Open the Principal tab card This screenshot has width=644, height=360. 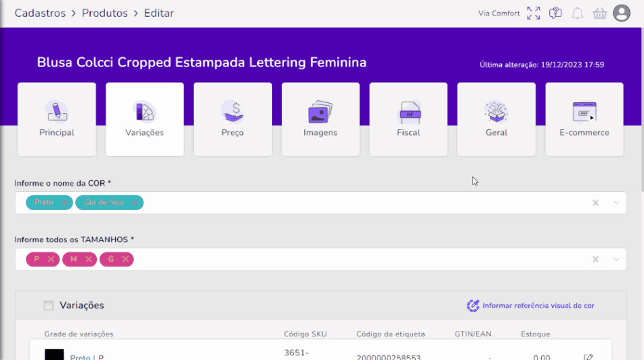coord(57,119)
